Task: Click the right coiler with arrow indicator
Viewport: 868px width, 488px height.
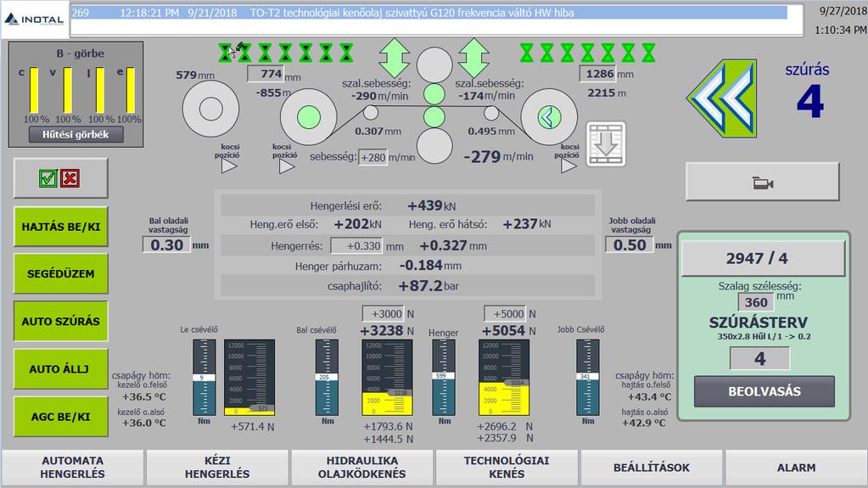Action: click(x=549, y=117)
